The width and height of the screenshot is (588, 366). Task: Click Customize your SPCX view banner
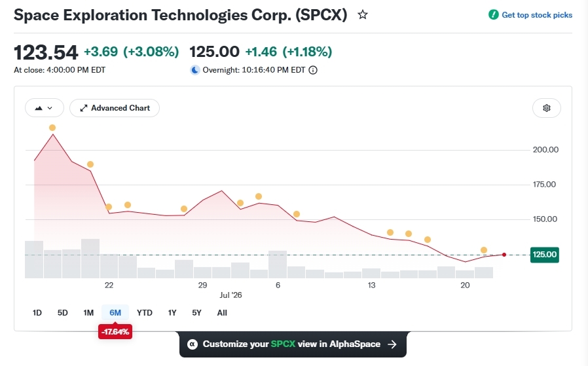293,344
